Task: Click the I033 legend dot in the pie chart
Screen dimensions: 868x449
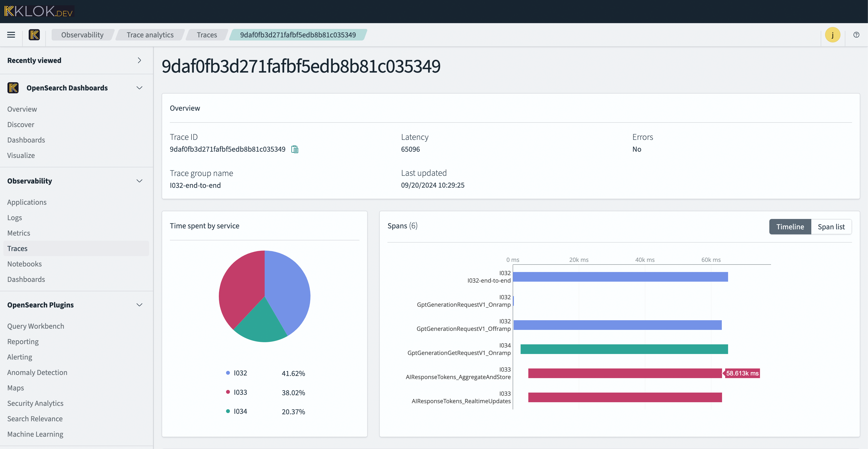Action: coord(228,392)
